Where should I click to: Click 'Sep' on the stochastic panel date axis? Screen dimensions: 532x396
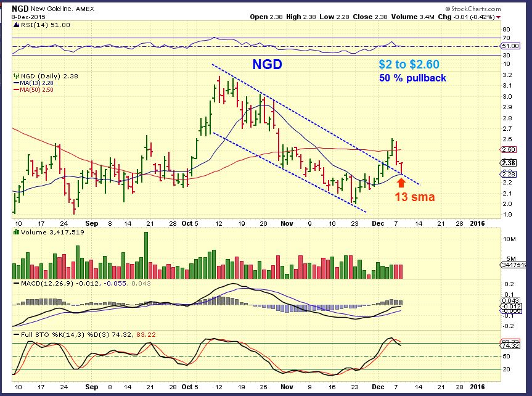92,387
